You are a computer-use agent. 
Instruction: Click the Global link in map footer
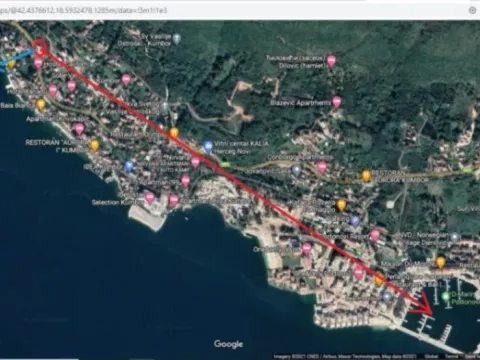coord(431,357)
